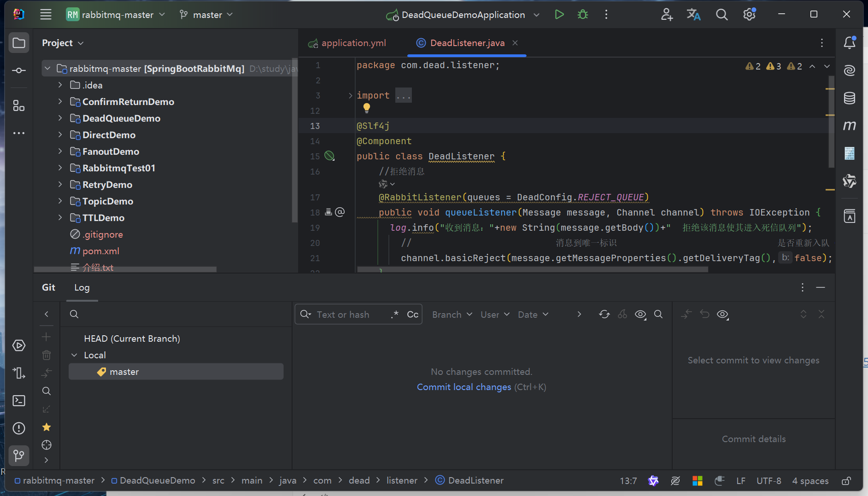
Task: Expand the DeadQueueDemo module folder
Action: click(60, 118)
